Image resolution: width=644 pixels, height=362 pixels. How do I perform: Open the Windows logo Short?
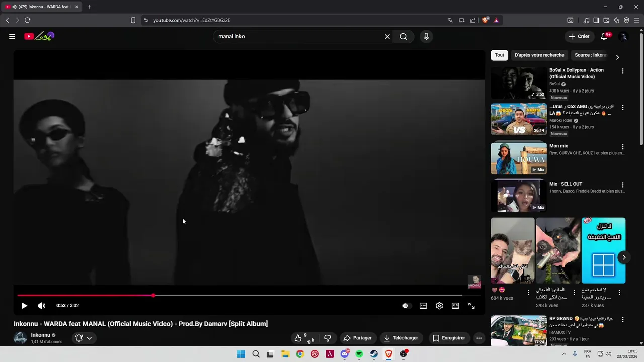[603, 250]
